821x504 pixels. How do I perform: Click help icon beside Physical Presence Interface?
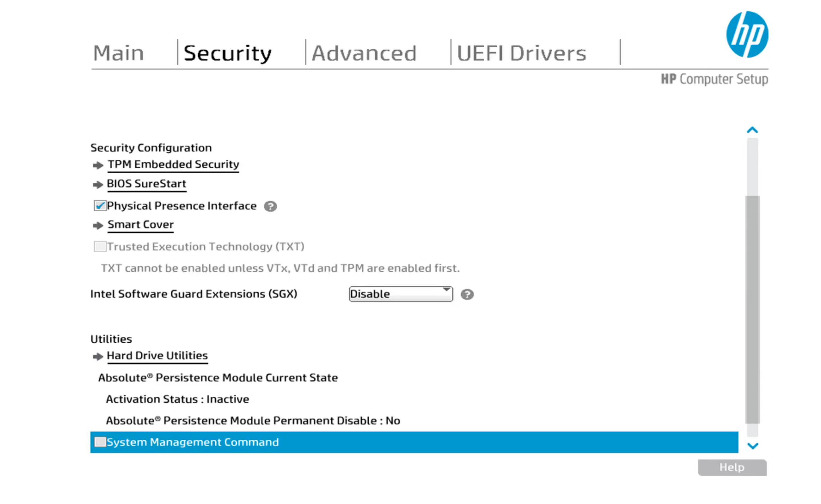pos(270,206)
